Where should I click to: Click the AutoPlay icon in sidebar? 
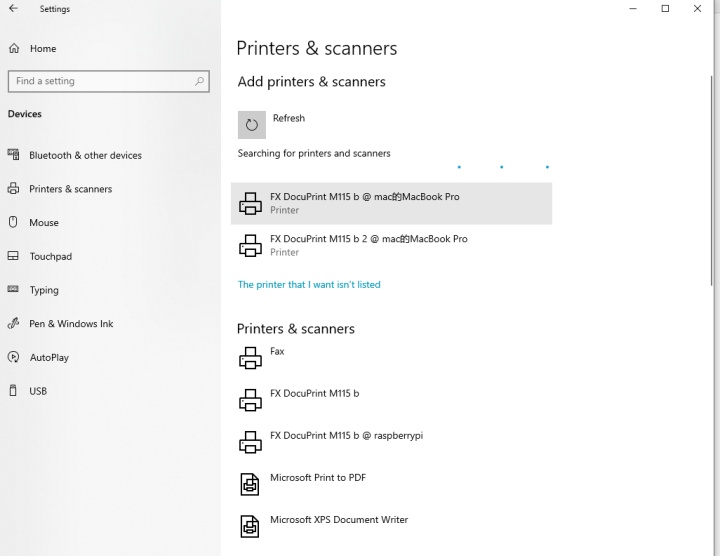13,357
